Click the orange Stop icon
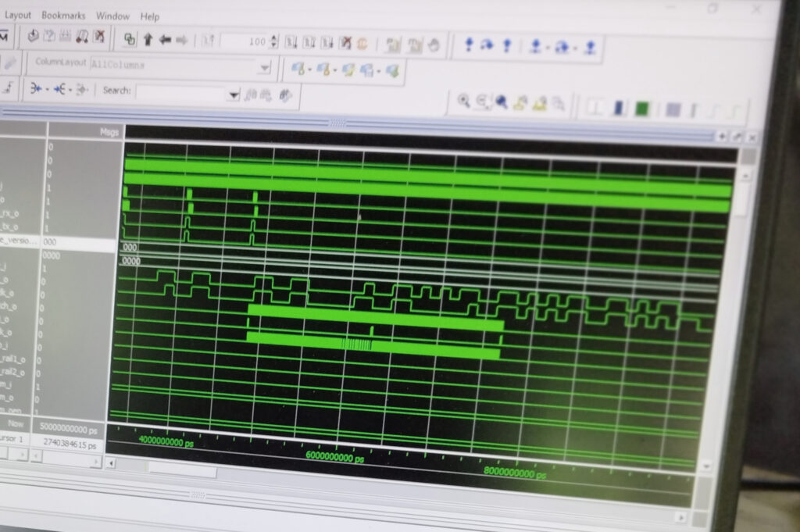Viewport: 800px width, 532px height. coord(362,43)
